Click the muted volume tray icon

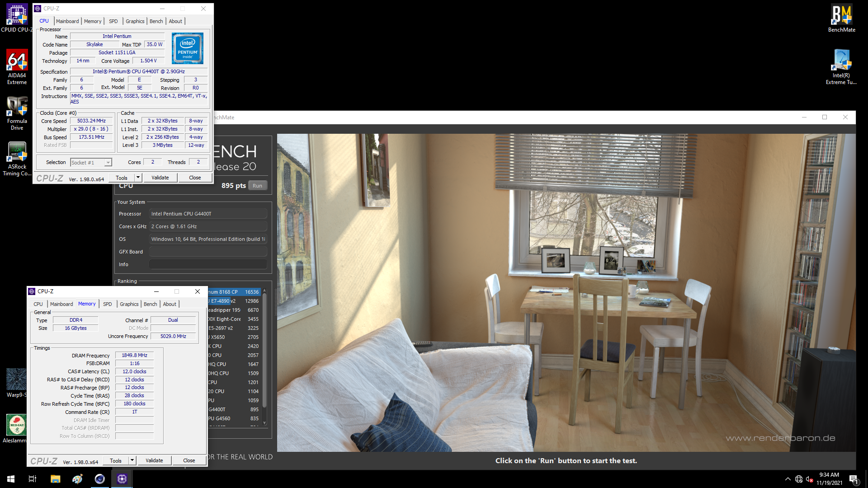pos(810,479)
